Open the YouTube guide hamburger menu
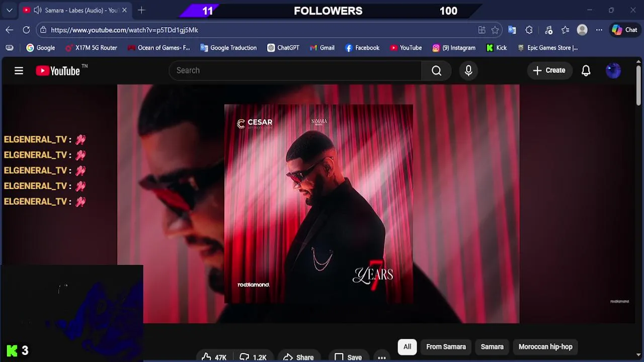This screenshot has width=644, height=362. tap(19, 70)
